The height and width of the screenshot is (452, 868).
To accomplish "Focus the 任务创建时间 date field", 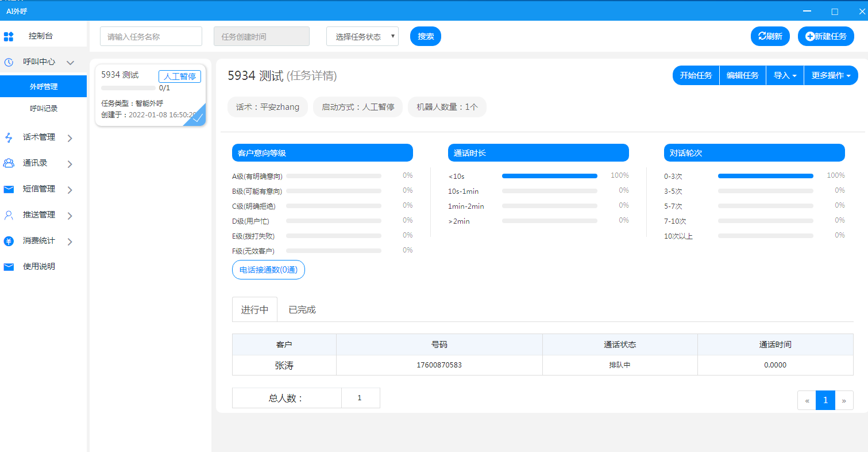I will click(x=261, y=36).
